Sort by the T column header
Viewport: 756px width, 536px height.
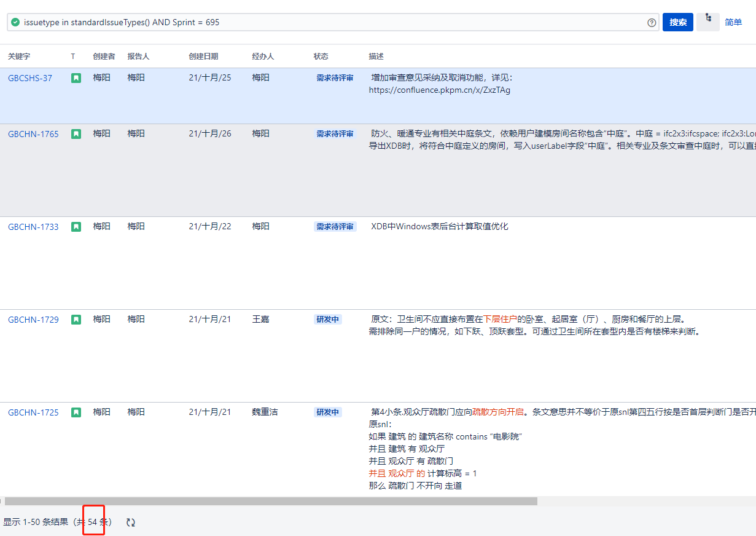(x=73, y=57)
